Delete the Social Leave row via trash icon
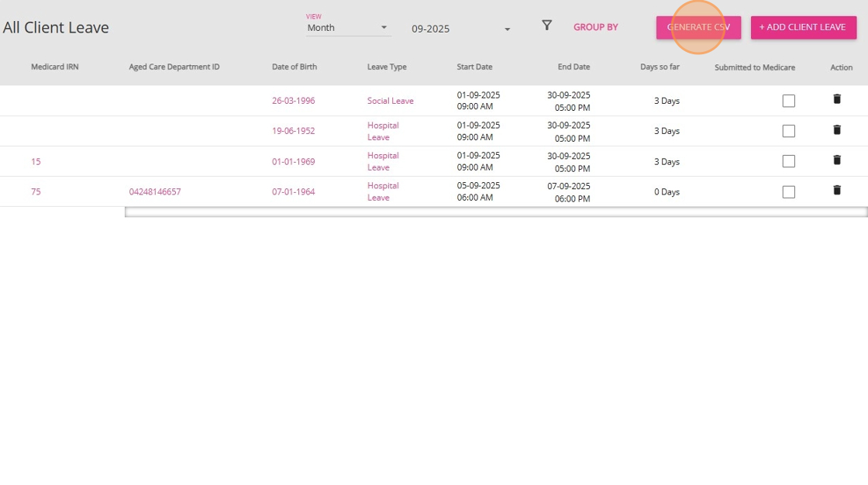 (x=837, y=99)
